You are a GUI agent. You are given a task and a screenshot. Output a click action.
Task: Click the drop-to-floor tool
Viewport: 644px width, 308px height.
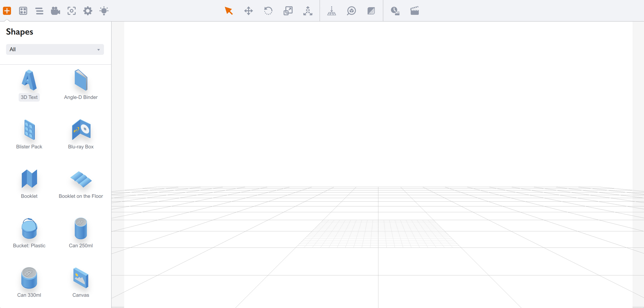coord(332,11)
